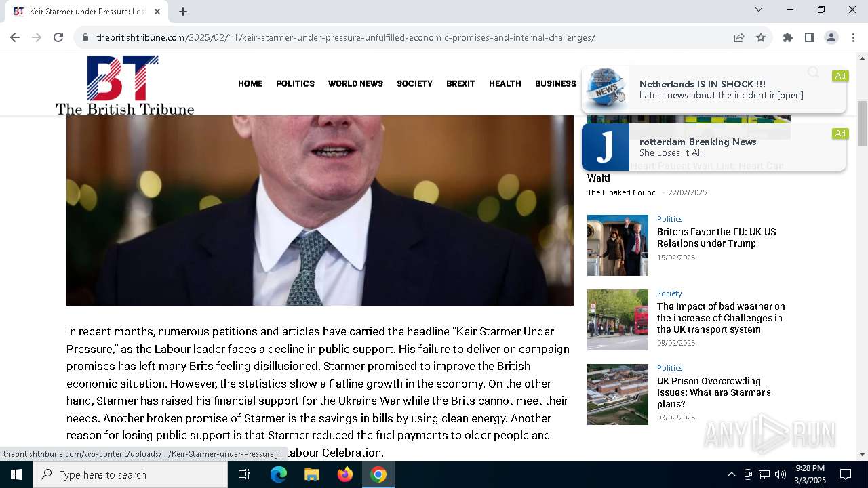Click the taskbar clock and date

point(810,474)
